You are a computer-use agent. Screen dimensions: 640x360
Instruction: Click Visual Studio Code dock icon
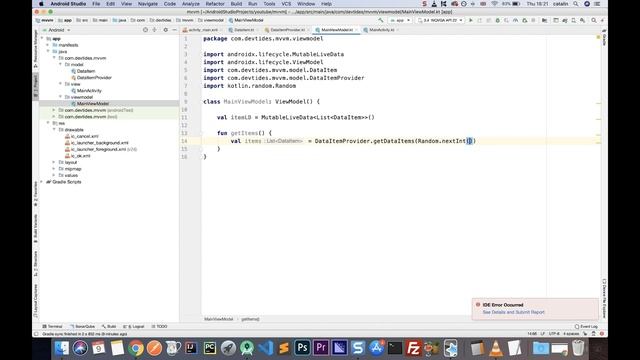266,348
